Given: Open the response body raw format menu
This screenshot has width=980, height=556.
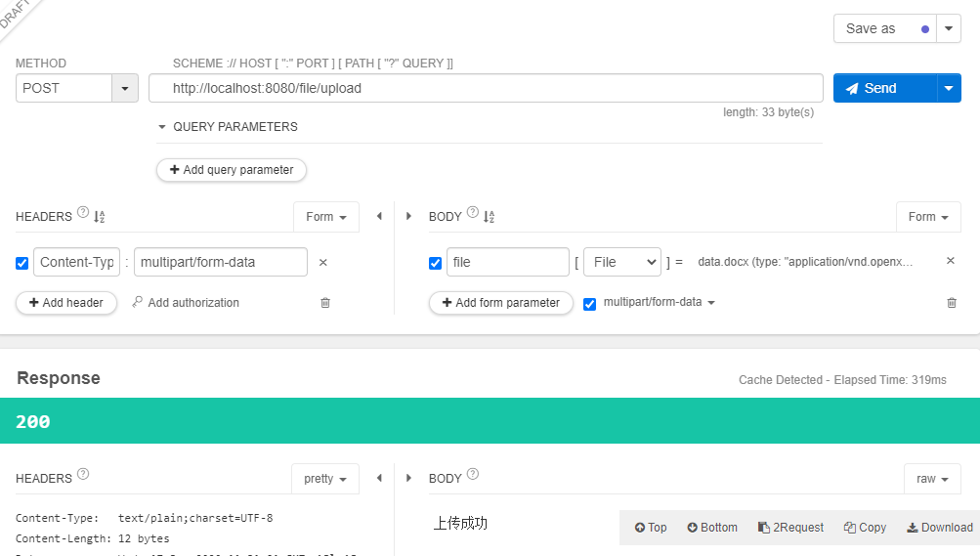Looking at the screenshot, I should pos(932,479).
